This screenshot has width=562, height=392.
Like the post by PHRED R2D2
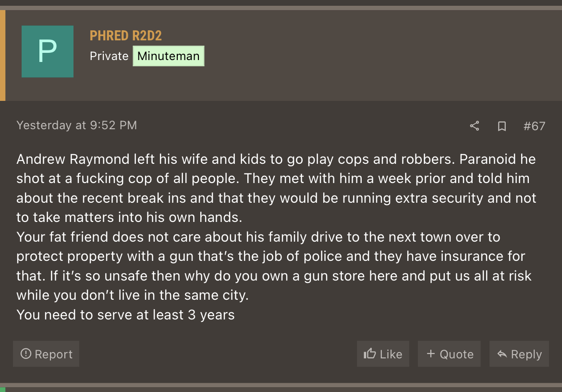coord(383,354)
